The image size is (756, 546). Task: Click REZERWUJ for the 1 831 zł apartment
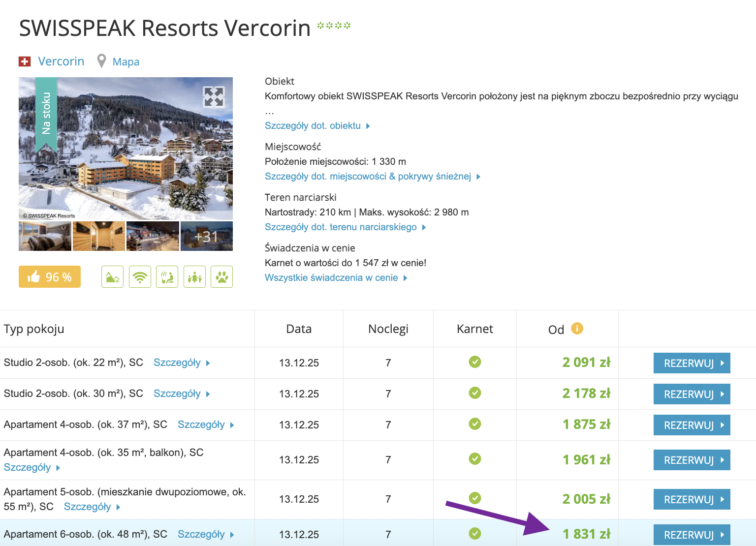(x=692, y=535)
